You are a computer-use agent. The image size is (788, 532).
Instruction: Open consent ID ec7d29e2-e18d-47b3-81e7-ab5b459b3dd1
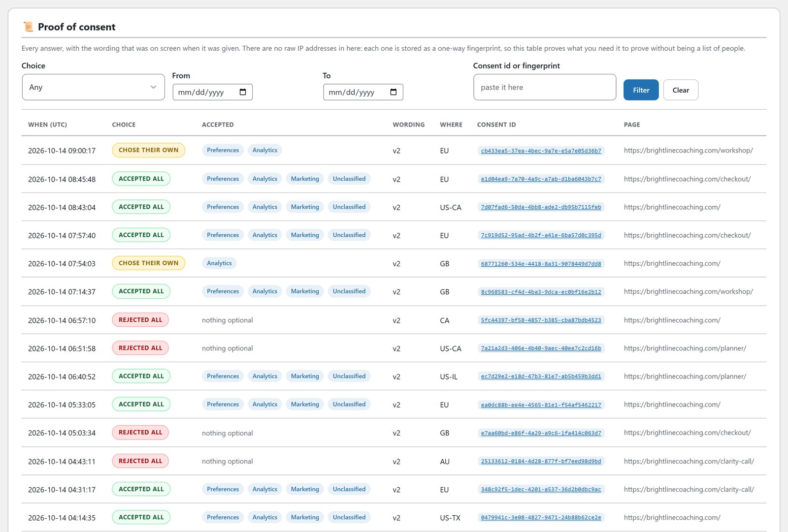pos(541,376)
